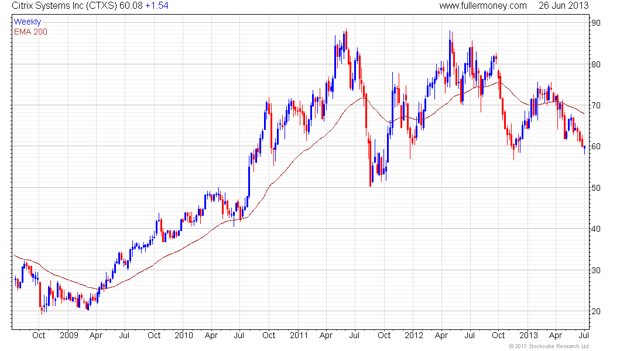Click the EMA 200 legend label

pyautogui.click(x=30, y=32)
